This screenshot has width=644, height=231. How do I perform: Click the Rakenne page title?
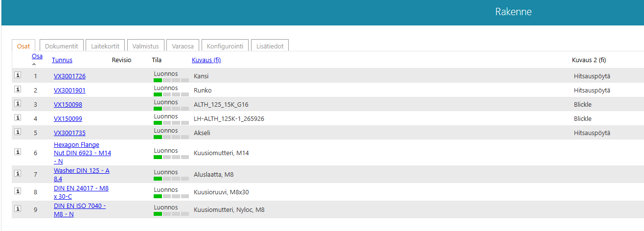click(x=513, y=12)
